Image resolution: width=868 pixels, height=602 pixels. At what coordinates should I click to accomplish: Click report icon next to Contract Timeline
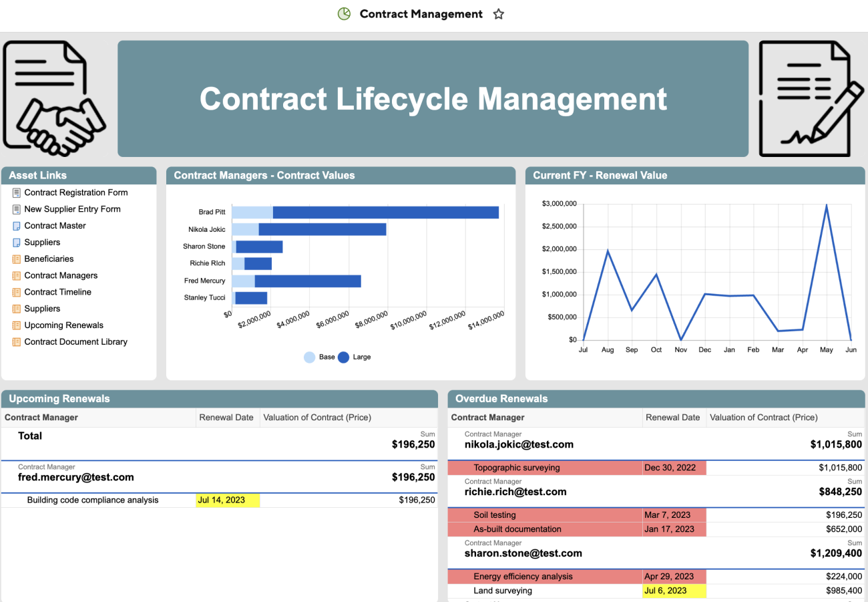point(17,293)
